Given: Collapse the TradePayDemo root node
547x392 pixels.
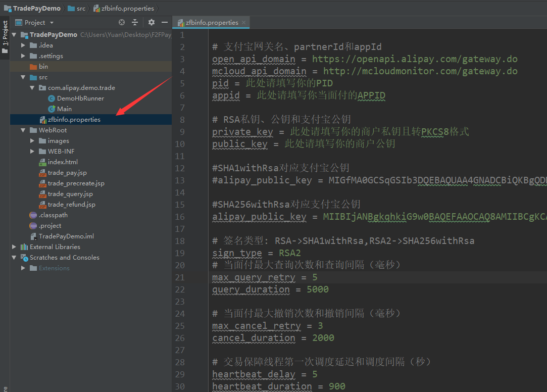Looking at the screenshot, I should [x=14, y=34].
